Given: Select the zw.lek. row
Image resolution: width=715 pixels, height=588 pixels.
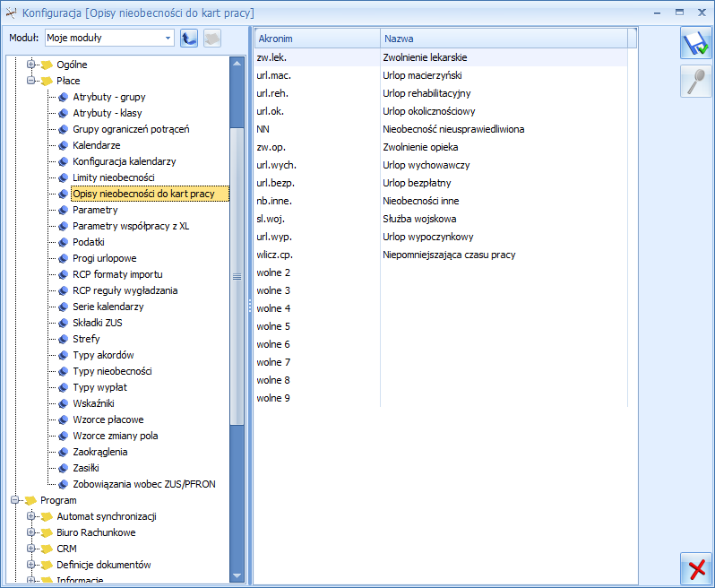Looking at the screenshot, I should (x=441, y=57).
